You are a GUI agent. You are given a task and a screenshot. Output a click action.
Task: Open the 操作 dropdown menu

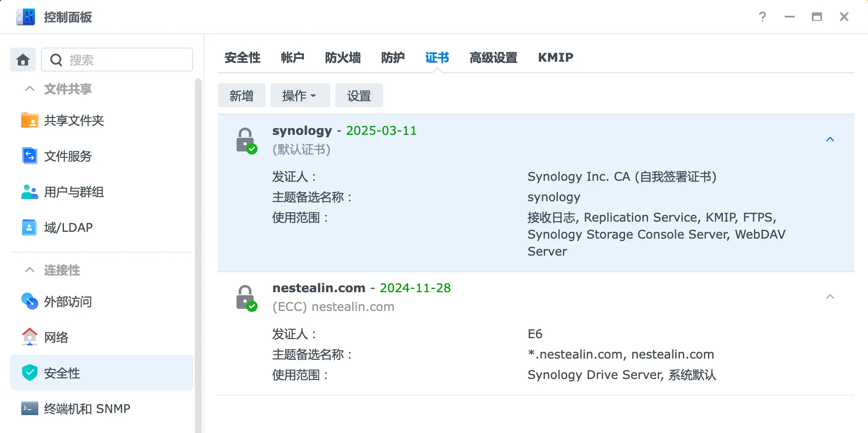click(300, 95)
